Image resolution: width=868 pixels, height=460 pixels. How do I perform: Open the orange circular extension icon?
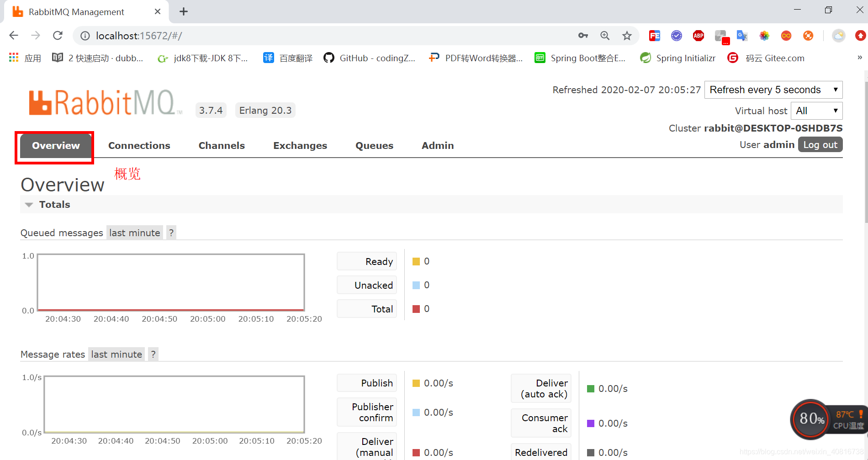pyautogui.click(x=808, y=36)
